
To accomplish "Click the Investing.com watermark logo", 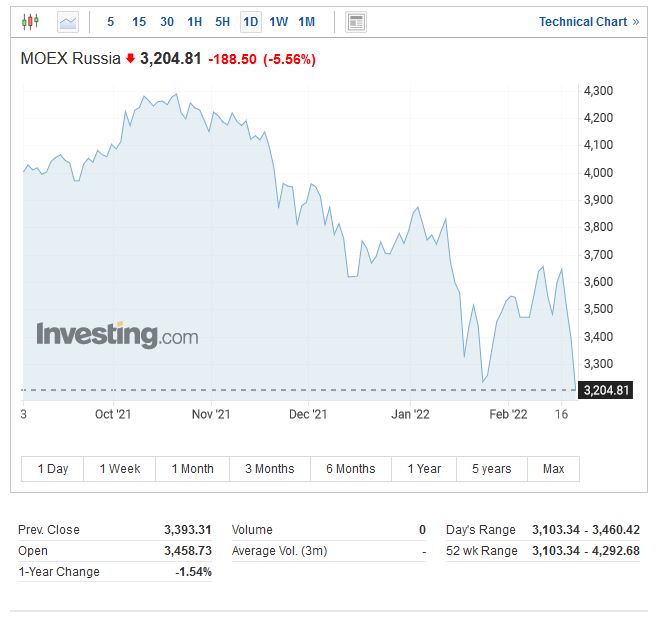I will tap(117, 335).
